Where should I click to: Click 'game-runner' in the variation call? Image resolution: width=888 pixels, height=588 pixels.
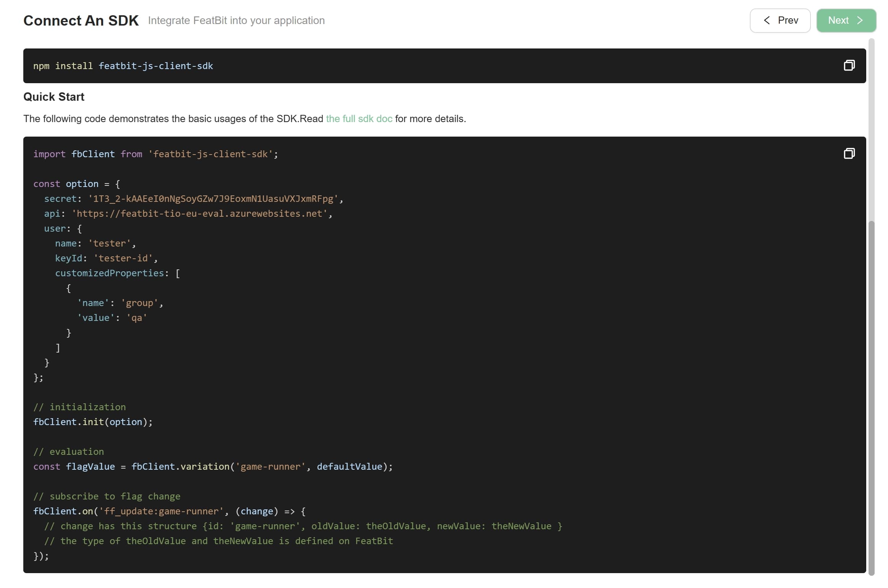pyautogui.click(x=270, y=467)
